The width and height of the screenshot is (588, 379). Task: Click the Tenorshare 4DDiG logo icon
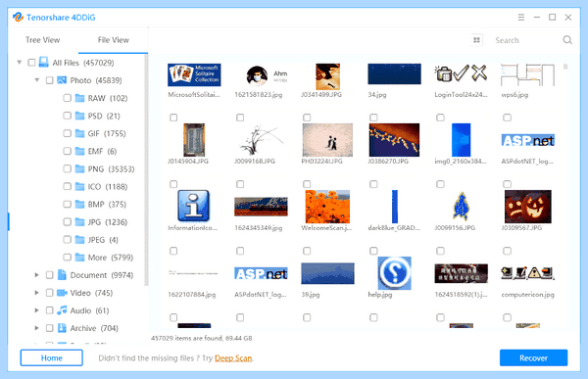click(x=18, y=18)
